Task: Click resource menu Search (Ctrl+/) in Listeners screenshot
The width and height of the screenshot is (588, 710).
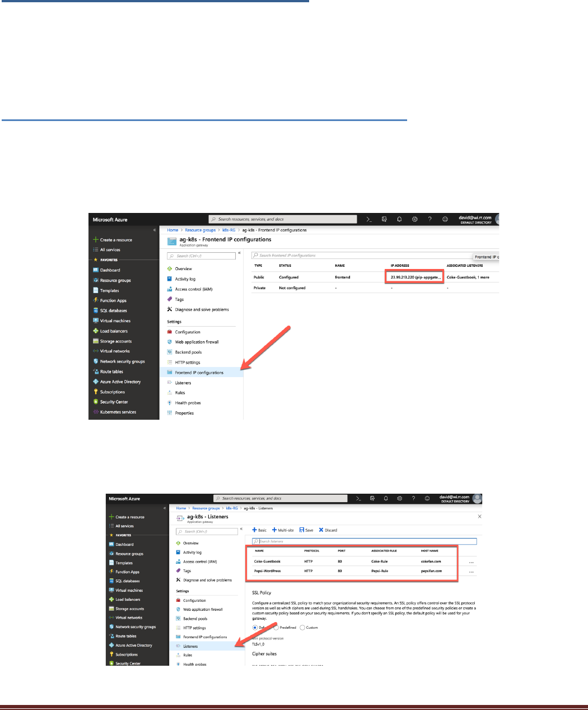Action: pos(207,531)
